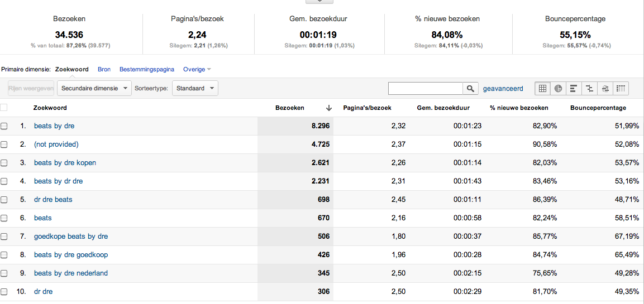
Task: Select the Gem. bezoekduur 00:01:19 summary
Action: click(x=319, y=35)
